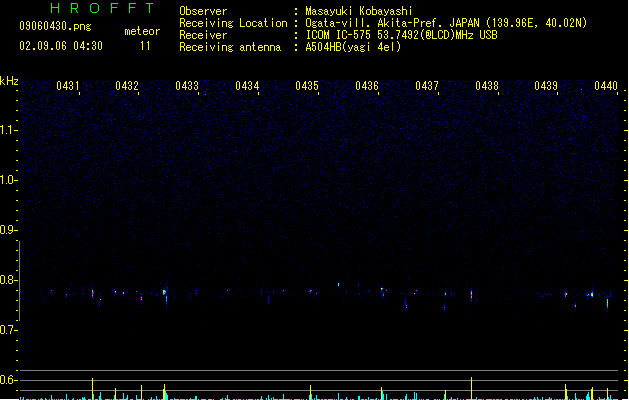Select the file name 09060430.png
Image resolution: width=629 pixels, height=400 pixels.
55,26
